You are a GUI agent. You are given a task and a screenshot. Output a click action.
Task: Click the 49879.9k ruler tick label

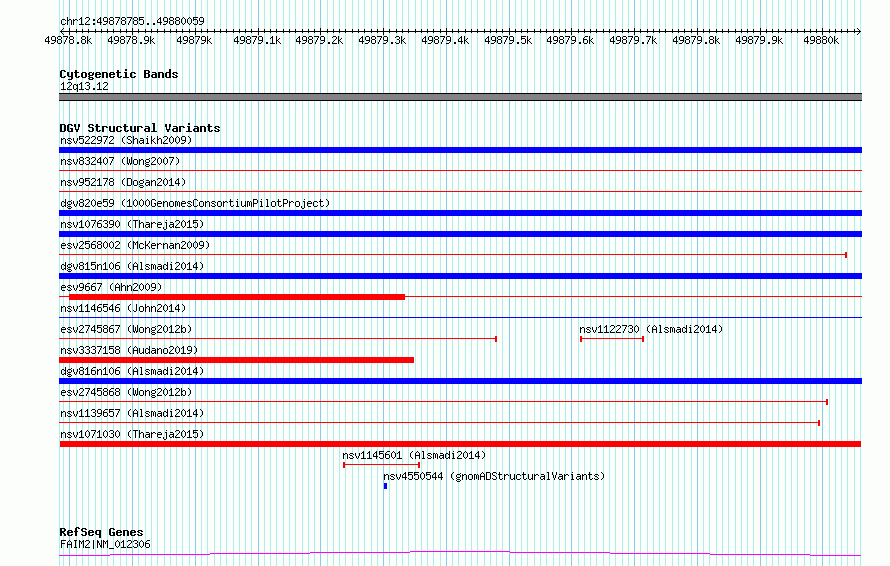[759, 40]
